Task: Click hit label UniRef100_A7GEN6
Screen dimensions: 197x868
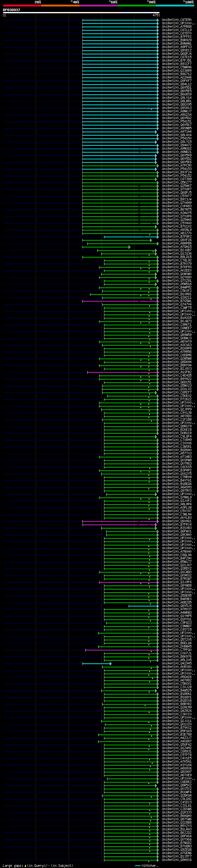Action: coord(176,854)
